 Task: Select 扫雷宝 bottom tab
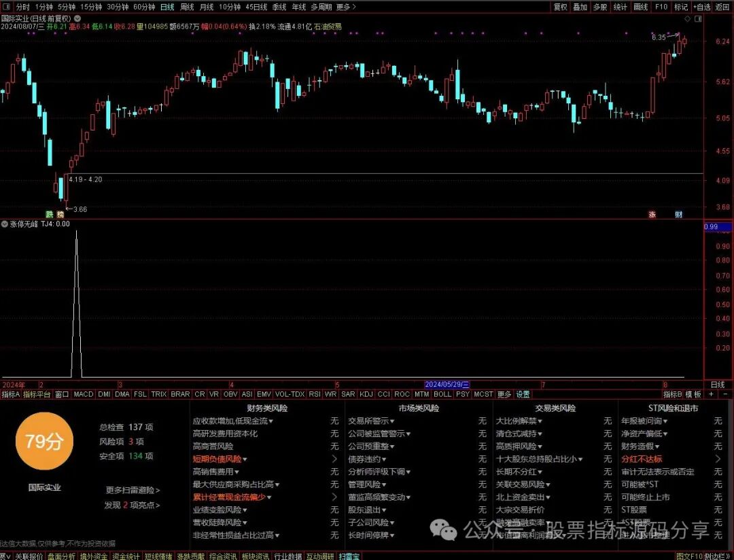click(x=349, y=556)
